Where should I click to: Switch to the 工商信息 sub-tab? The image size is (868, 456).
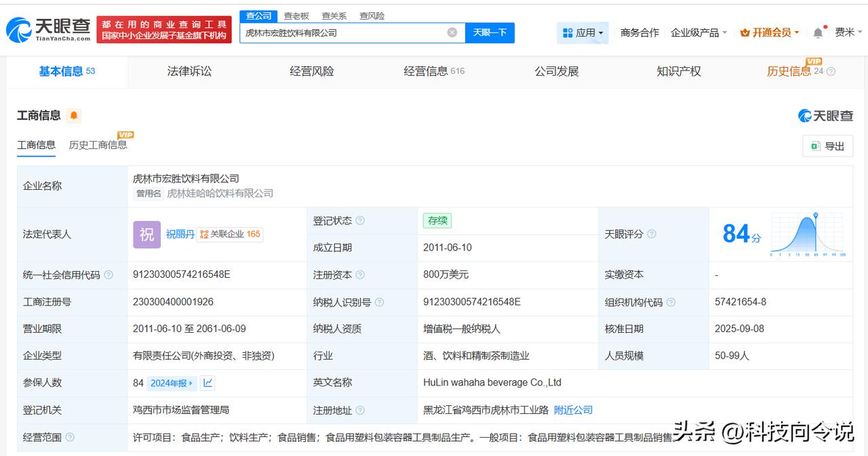pyautogui.click(x=36, y=145)
